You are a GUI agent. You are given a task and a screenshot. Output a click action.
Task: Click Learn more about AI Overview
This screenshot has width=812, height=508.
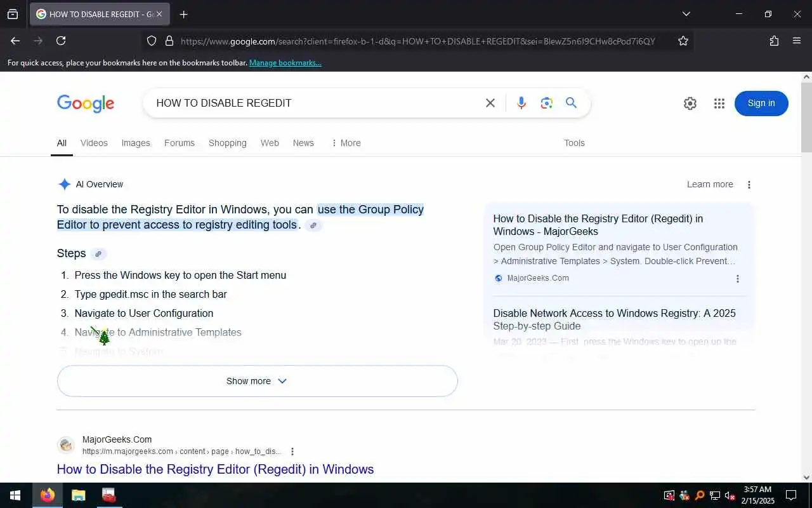pos(710,184)
